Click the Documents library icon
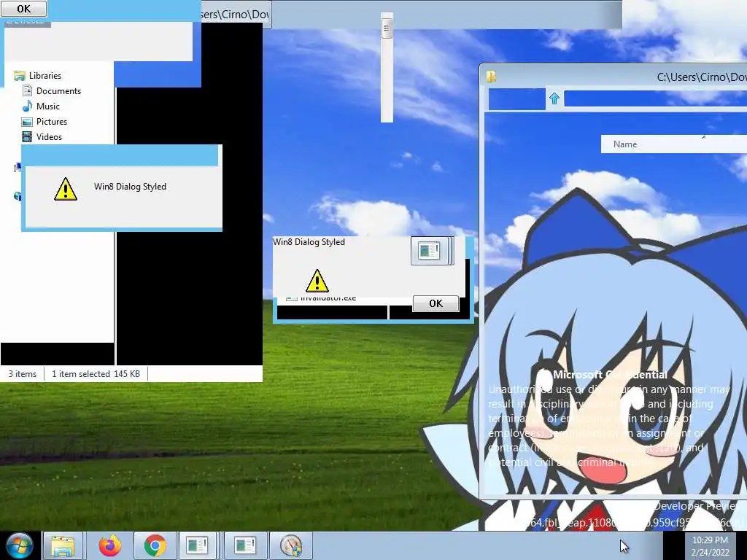The image size is (747, 560). click(x=27, y=90)
